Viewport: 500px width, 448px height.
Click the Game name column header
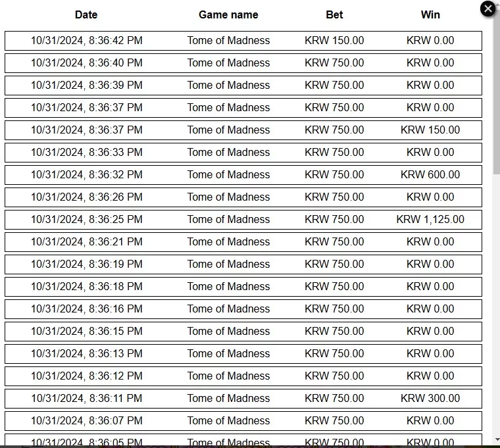tap(228, 14)
